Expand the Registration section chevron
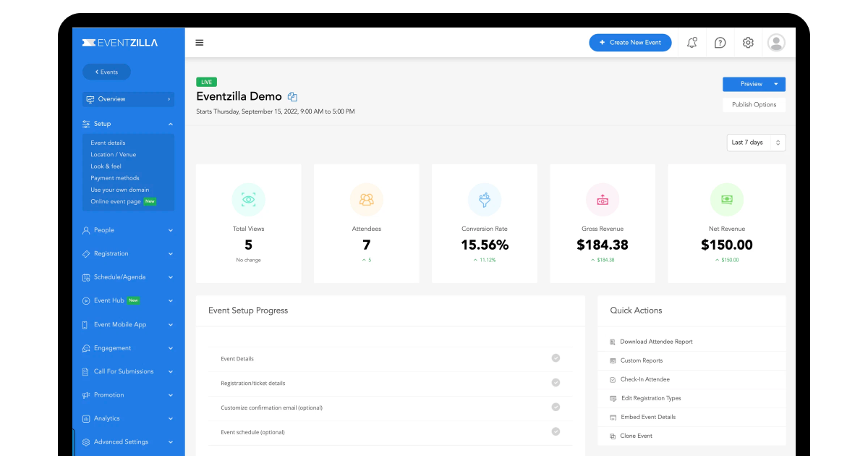The width and height of the screenshot is (868, 456). tap(171, 254)
